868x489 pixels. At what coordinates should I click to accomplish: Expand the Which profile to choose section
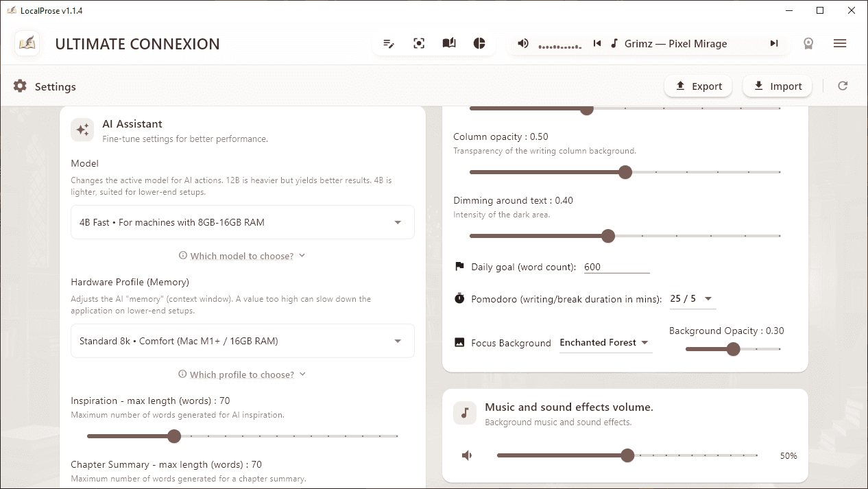pos(242,374)
